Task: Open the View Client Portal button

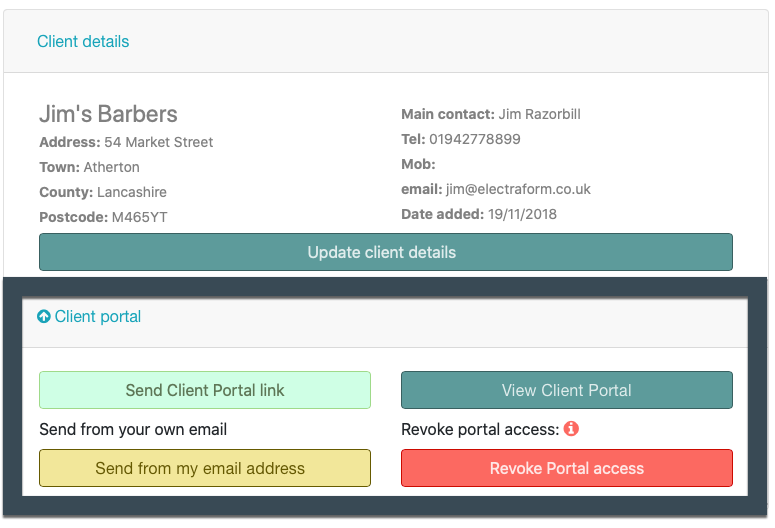Action: (x=566, y=390)
